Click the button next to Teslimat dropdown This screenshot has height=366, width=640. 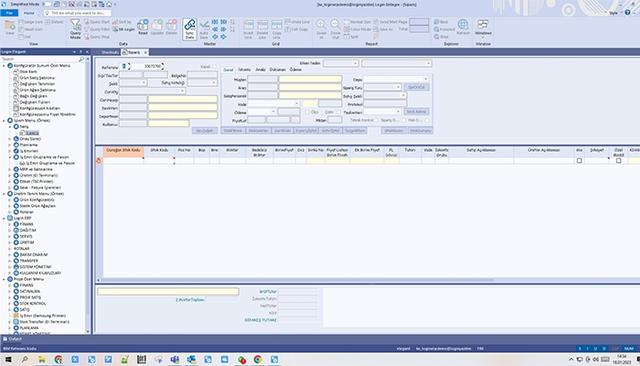point(416,111)
